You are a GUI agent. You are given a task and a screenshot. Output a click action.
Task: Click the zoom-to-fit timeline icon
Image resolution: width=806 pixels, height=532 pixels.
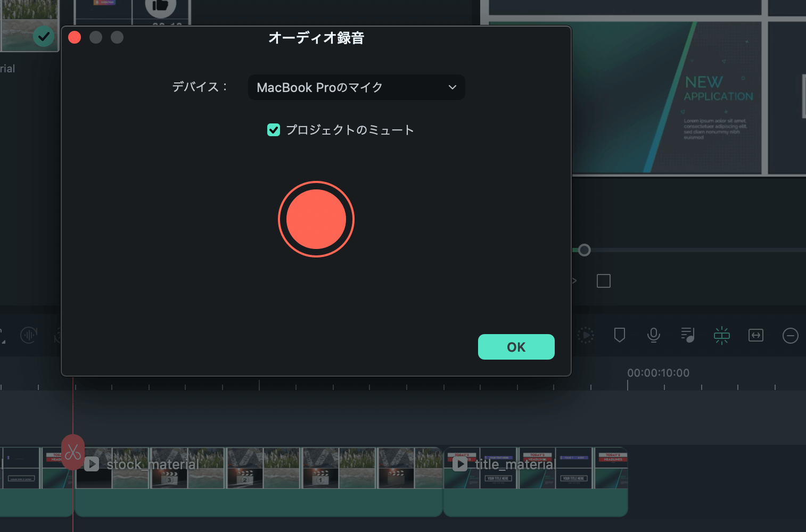[755, 335]
